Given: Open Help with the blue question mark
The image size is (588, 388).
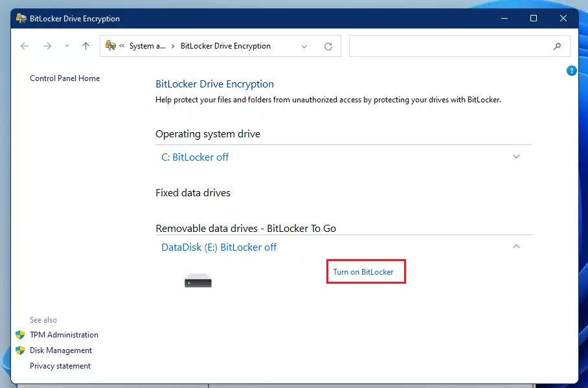Looking at the screenshot, I should coord(572,71).
